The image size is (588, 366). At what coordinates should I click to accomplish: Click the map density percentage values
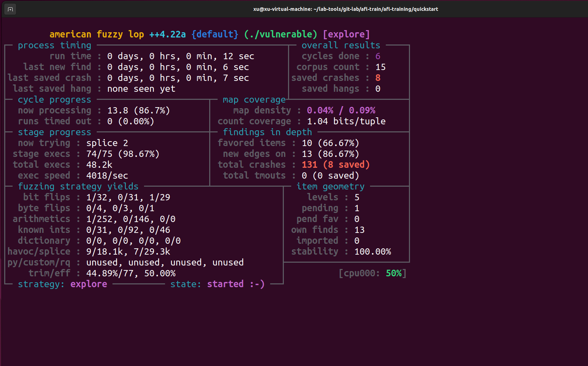[x=341, y=110]
